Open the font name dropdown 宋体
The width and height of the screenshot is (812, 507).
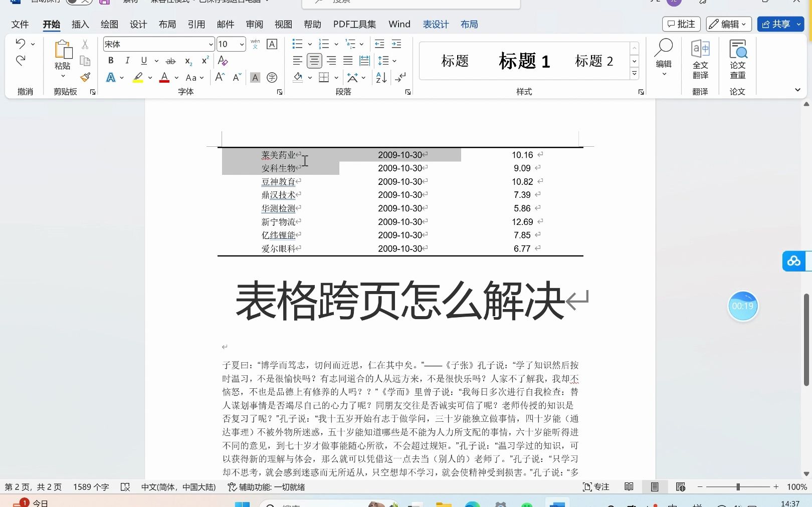(211, 44)
